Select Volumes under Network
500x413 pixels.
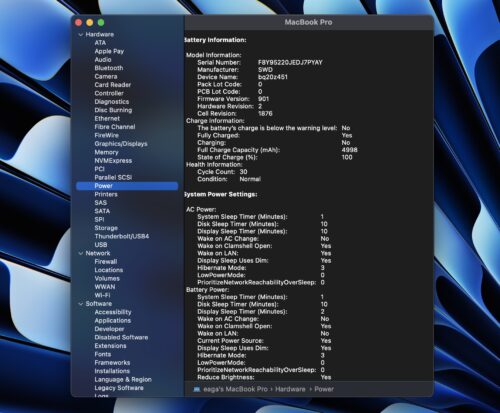(107, 278)
